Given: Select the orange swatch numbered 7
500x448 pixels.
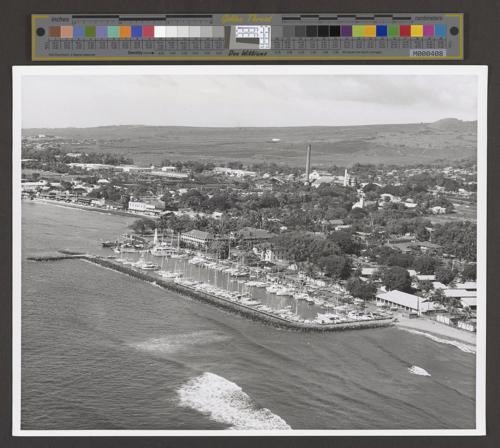Looking at the screenshot, I should coord(125,32).
